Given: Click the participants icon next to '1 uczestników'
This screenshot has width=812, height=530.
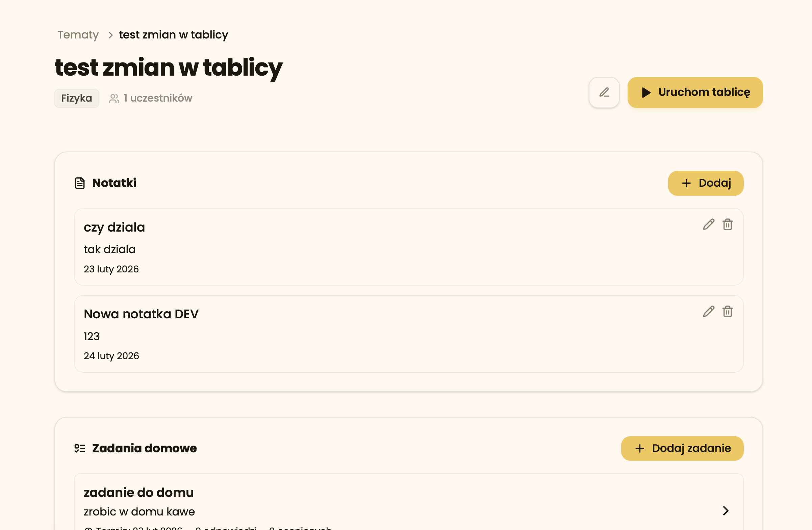Looking at the screenshot, I should [114, 98].
